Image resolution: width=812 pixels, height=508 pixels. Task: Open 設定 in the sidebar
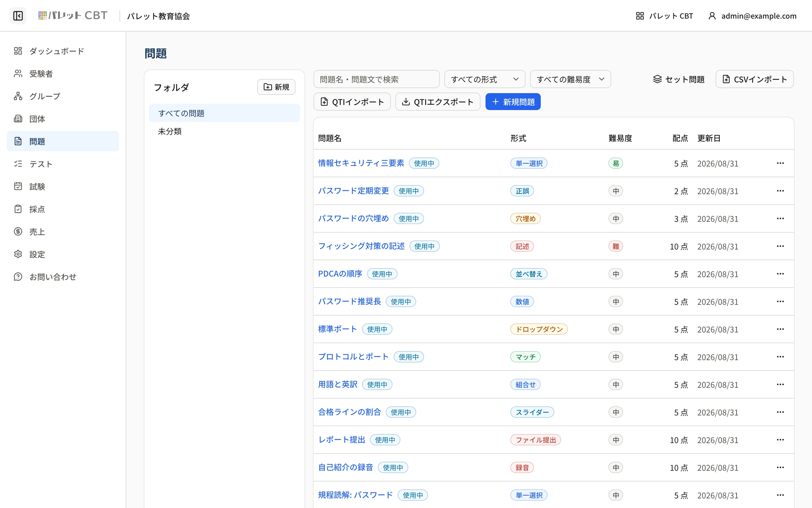click(63, 254)
